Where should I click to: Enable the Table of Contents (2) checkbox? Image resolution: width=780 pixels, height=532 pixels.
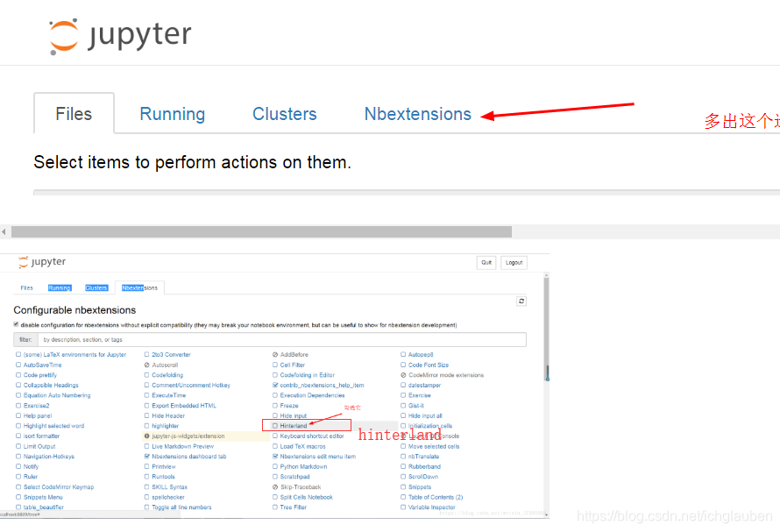pos(403,497)
